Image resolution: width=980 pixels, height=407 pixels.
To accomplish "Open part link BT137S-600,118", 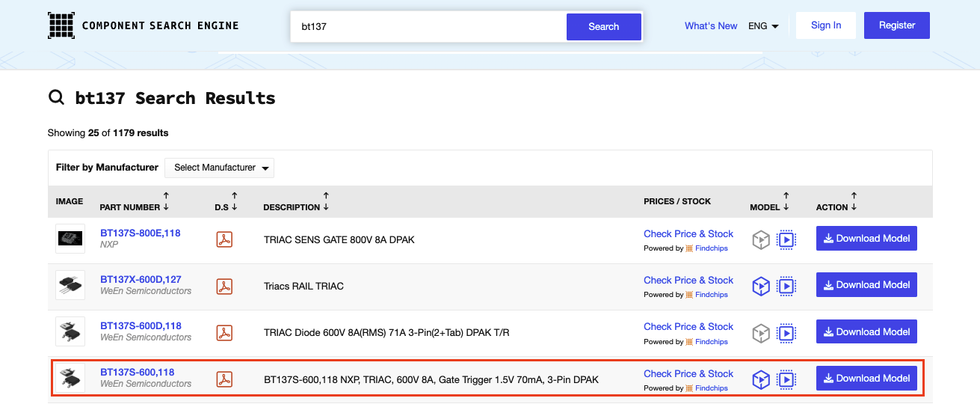I will coord(138,372).
